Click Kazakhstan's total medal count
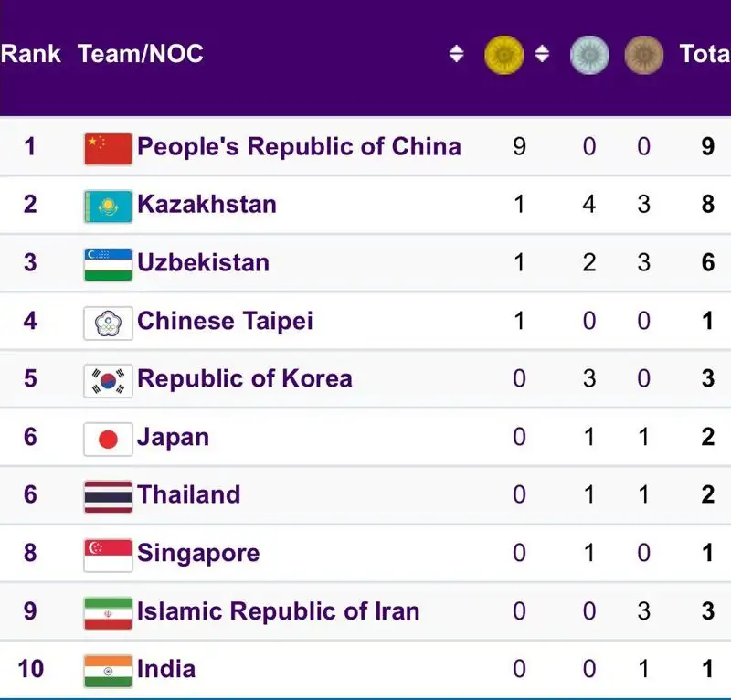731x700 pixels. click(x=707, y=205)
